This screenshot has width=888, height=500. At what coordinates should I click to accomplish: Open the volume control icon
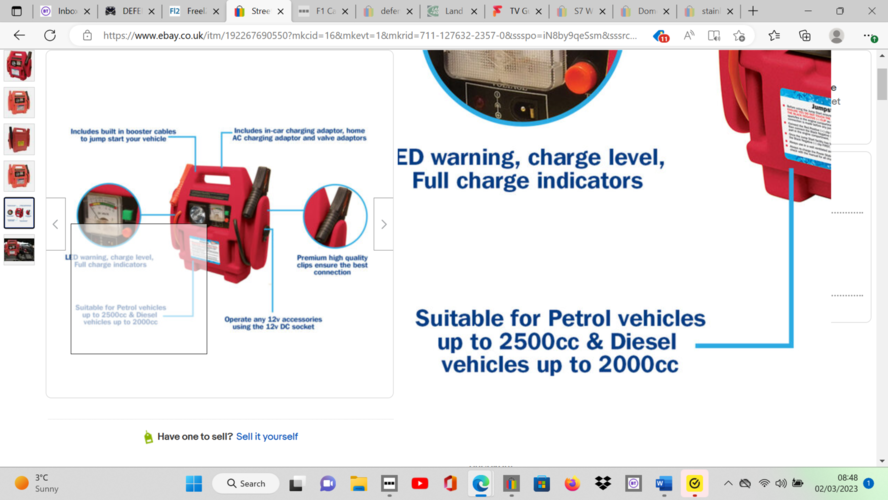pyautogui.click(x=781, y=484)
